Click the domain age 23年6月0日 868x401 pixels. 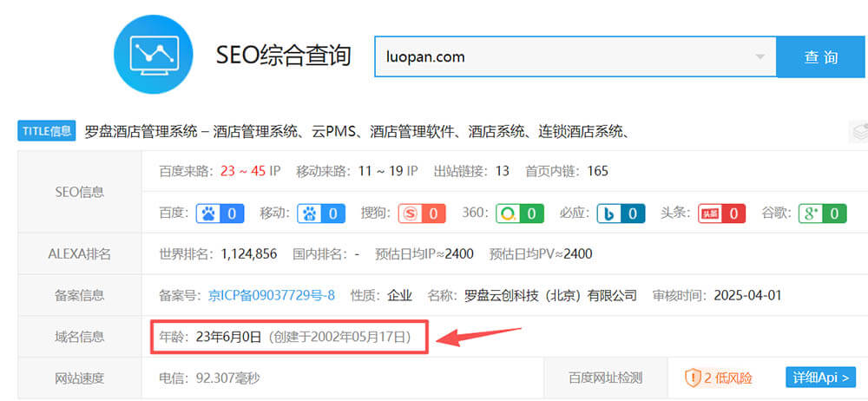[x=228, y=337]
